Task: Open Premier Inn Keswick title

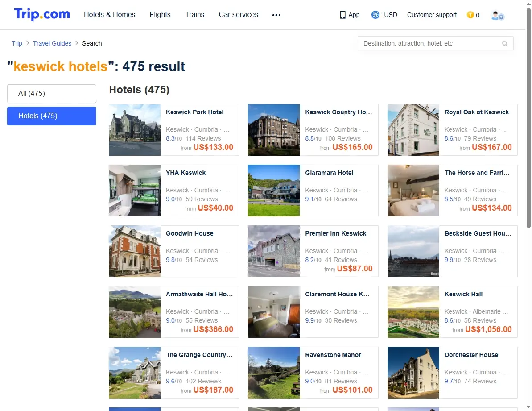Action: point(335,233)
